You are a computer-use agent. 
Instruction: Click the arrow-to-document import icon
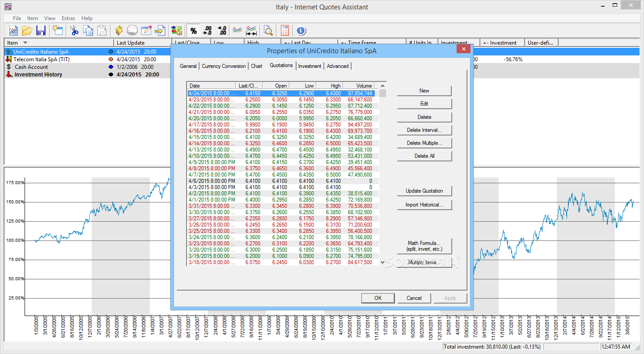point(160,30)
